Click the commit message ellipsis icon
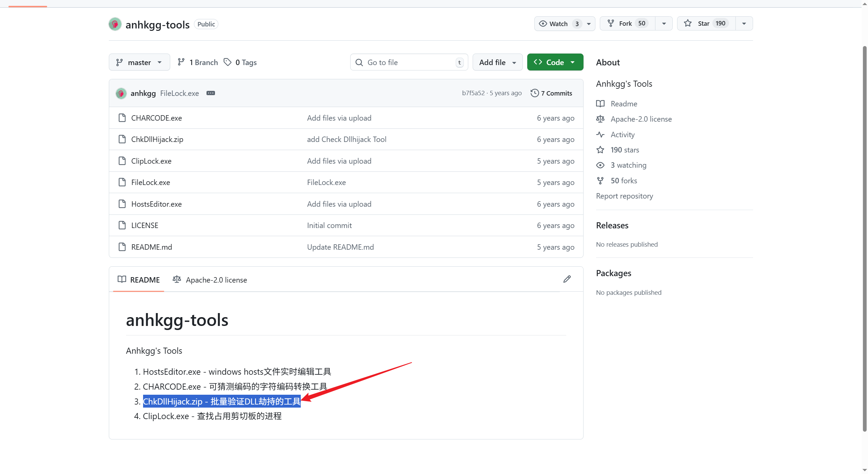This screenshot has width=868, height=474. [x=211, y=93]
